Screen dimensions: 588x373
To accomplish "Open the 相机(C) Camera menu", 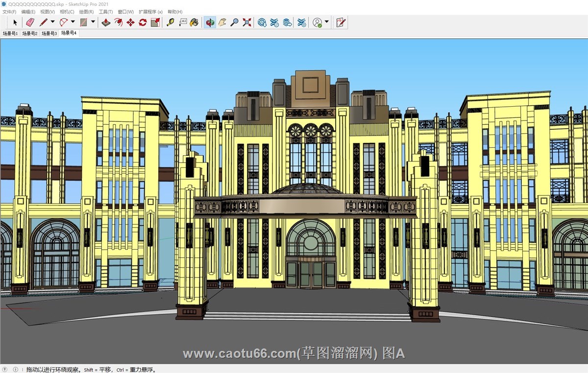I will pyautogui.click(x=67, y=12).
